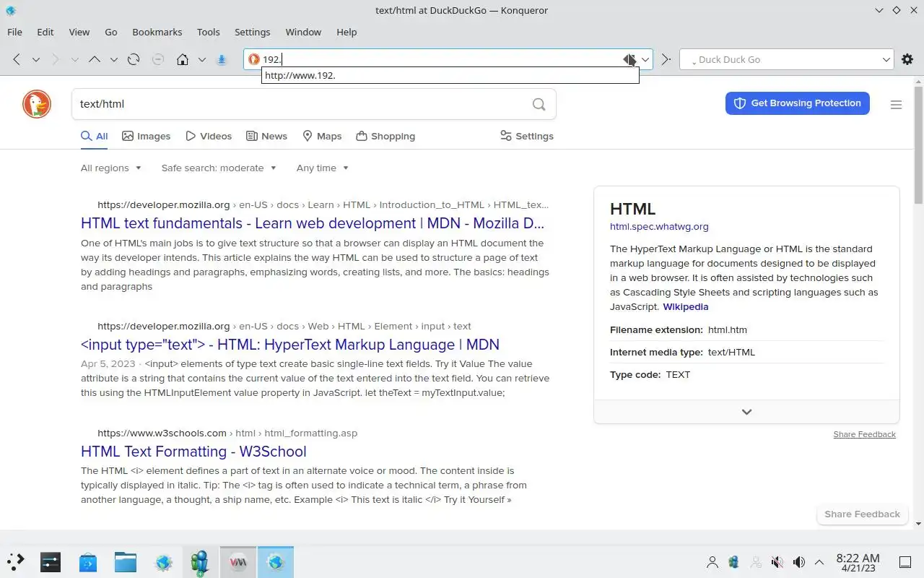Switch to the Images tab

[x=147, y=136]
